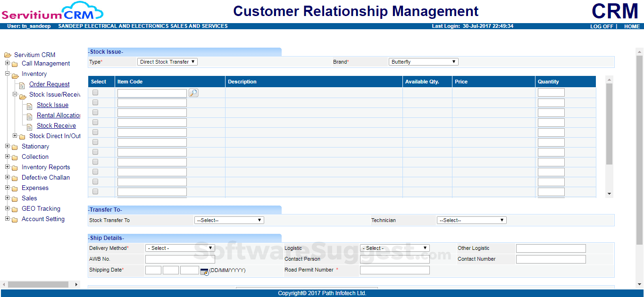This screenshot has width=644, height=297.
Task: Click the Order Request document icon
Action: click(x=22, y=84)
